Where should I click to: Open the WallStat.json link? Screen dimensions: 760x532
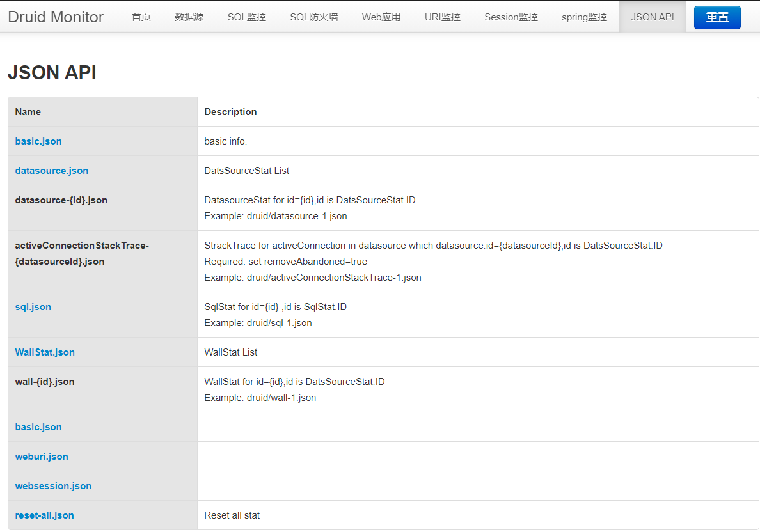coord(45,352)
